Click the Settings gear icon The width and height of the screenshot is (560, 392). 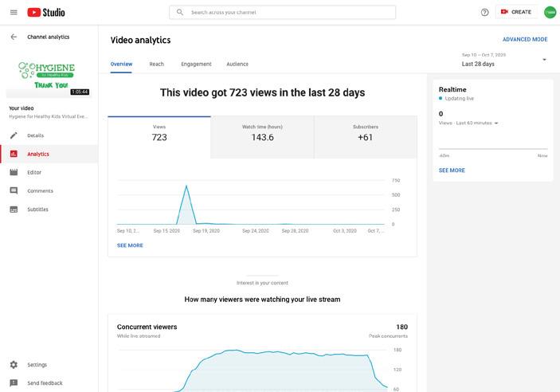(x=14, y=364)
